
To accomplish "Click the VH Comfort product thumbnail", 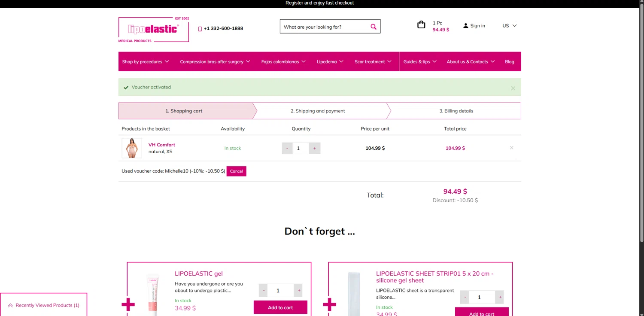I will (132, 148).
